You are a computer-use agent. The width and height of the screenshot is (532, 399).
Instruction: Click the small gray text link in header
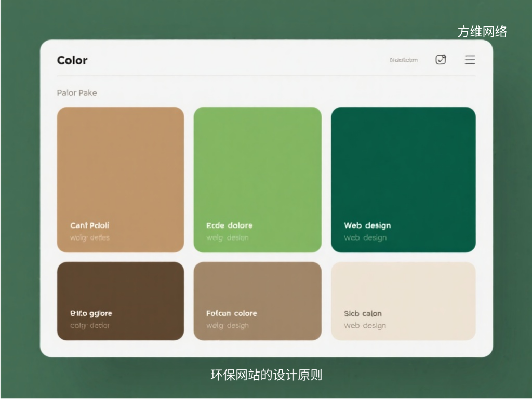pyautogui.click(x=404, y=60)
